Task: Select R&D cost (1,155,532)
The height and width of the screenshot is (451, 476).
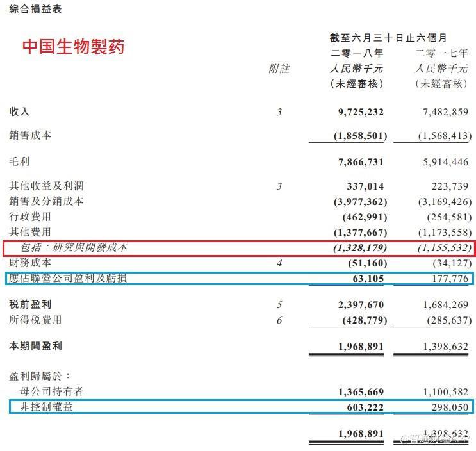Action: (445, 249)
